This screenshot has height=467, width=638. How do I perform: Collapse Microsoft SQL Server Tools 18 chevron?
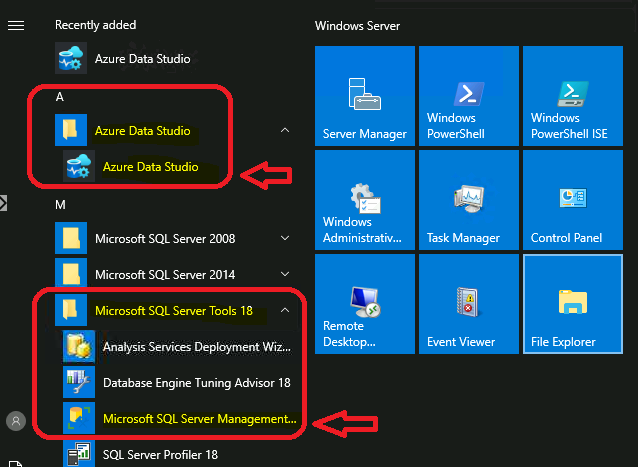pyautogui.click(x=285, y=310)
